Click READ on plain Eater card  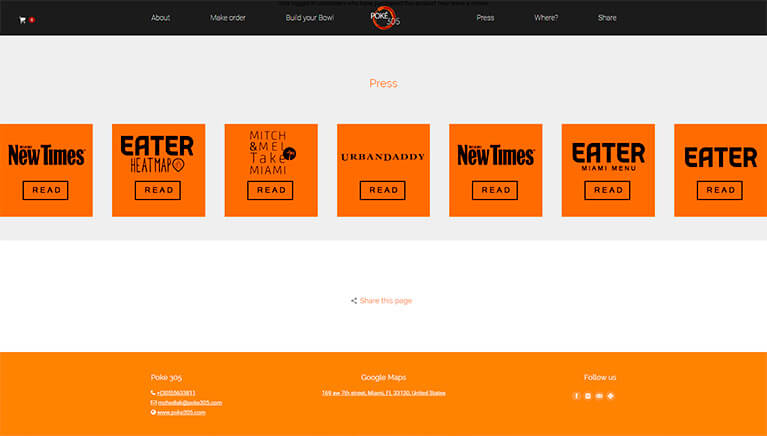pos(720,190)
